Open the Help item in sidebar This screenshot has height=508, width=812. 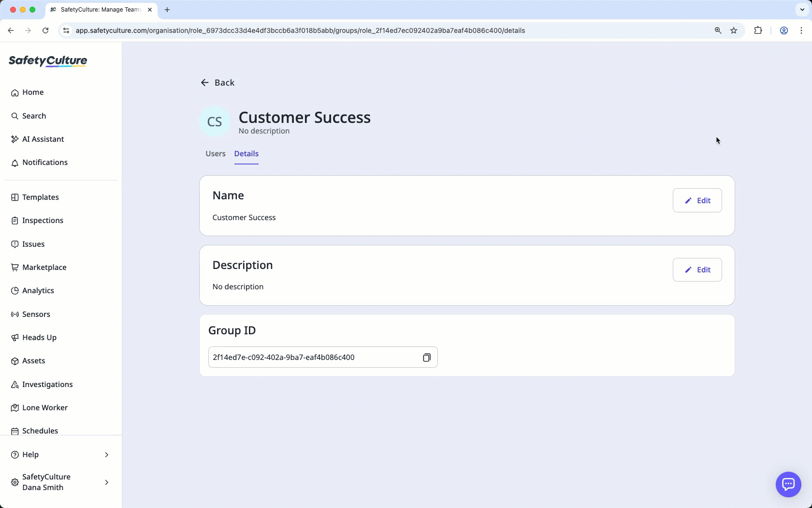click(61, 455)
